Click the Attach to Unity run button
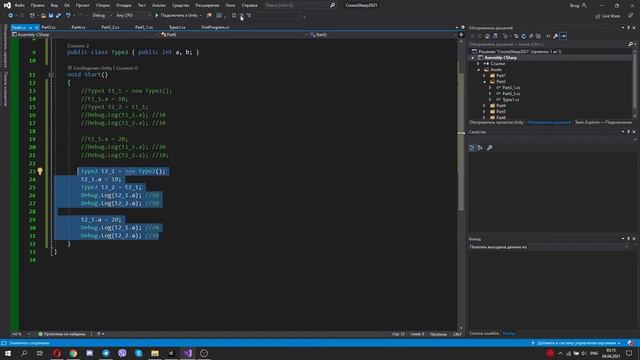This screenshot has height=360, width=640. tap(177, 16)
